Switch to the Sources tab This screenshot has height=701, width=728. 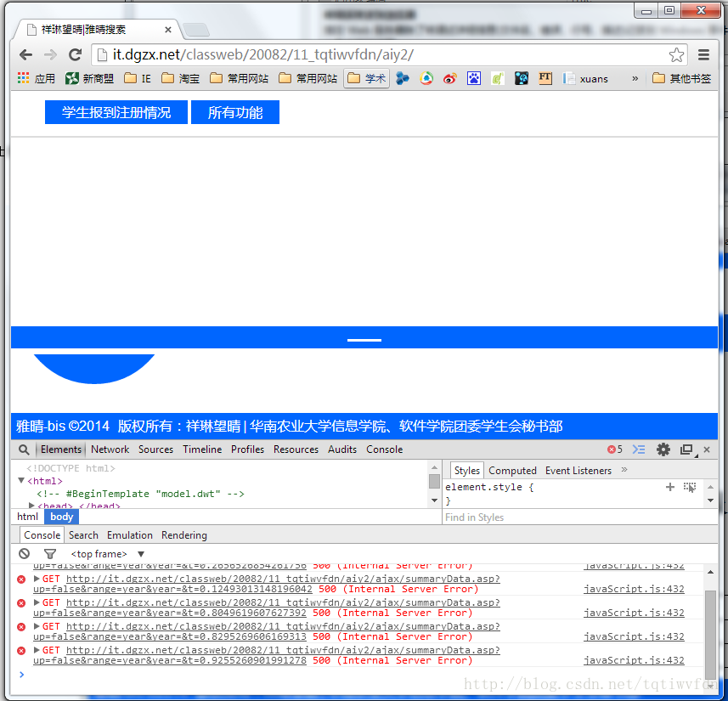tap(155, 449)
